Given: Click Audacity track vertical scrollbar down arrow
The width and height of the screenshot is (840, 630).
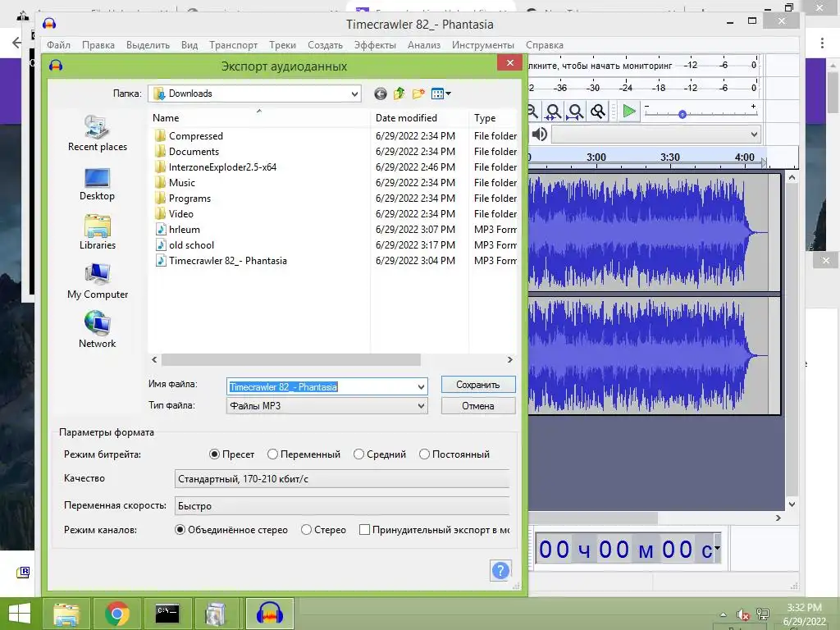Looking at the screenshot, I should coord(792,504).
